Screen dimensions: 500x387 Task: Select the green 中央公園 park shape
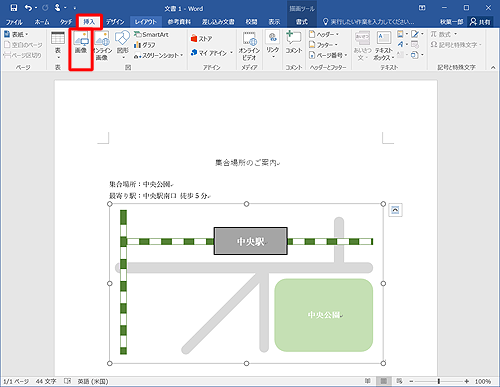[324, 315]
